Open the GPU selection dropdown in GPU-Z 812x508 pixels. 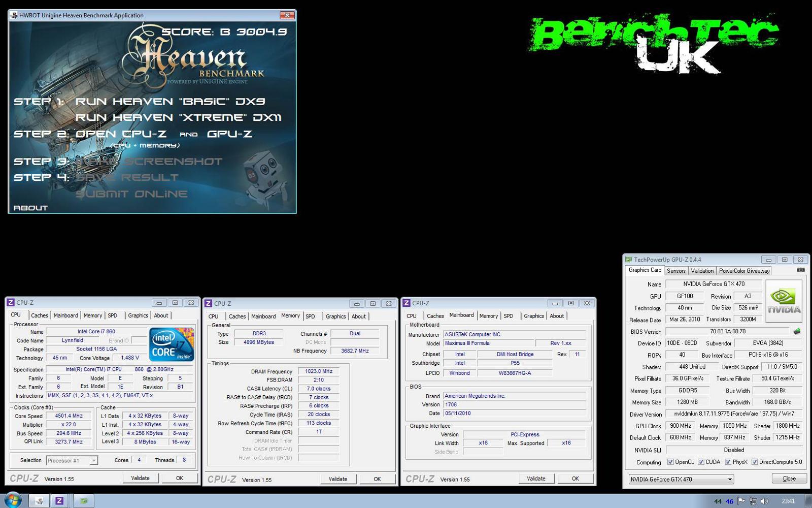tap(681, 479)
